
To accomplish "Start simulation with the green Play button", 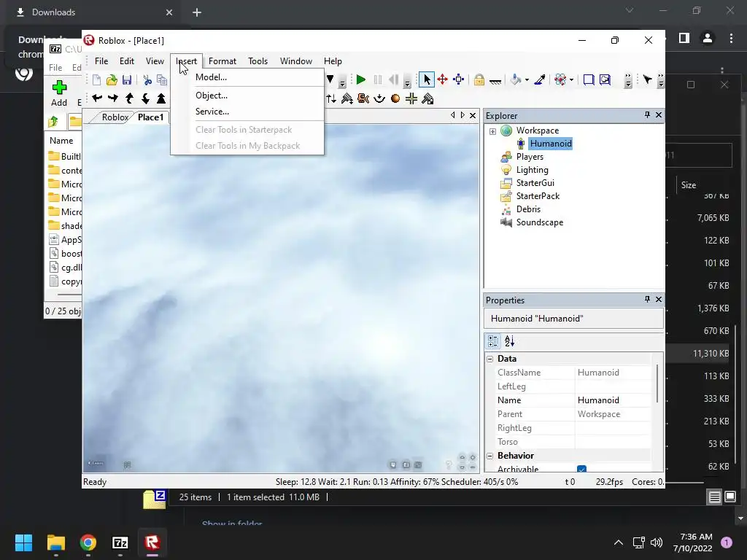I will [x=360, y=79].
